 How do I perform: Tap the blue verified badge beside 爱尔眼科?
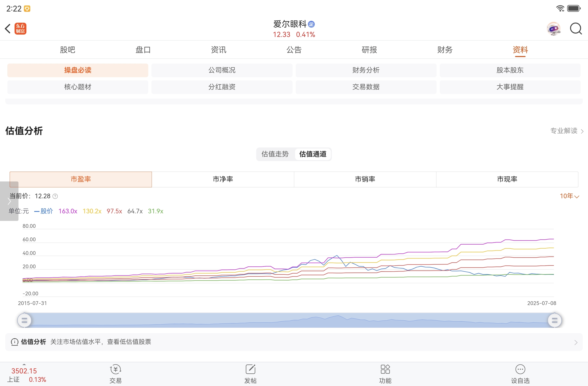pyautogui.click(x=311, y=24)
